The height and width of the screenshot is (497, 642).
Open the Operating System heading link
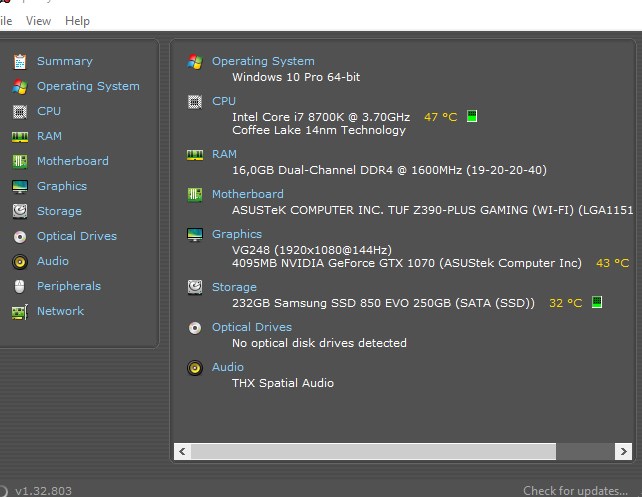263,61
